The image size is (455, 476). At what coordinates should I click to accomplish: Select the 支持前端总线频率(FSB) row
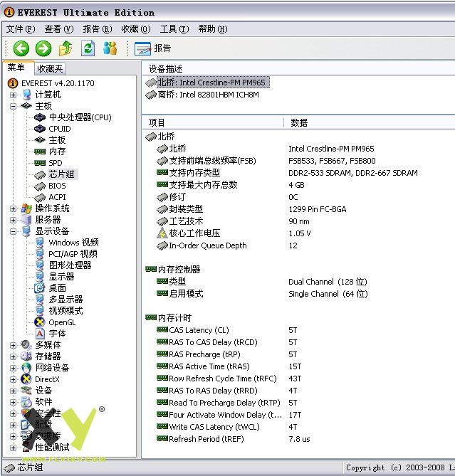click(266, 161)
